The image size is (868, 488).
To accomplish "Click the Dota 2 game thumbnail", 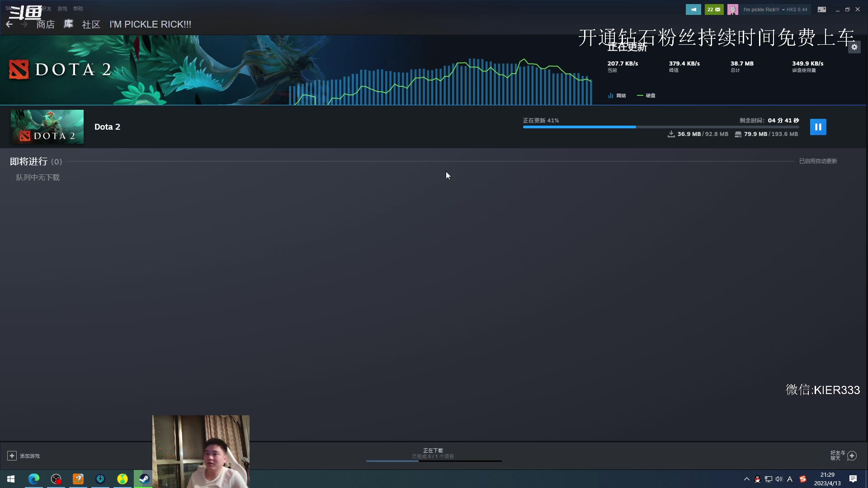I will pos(47,127).
